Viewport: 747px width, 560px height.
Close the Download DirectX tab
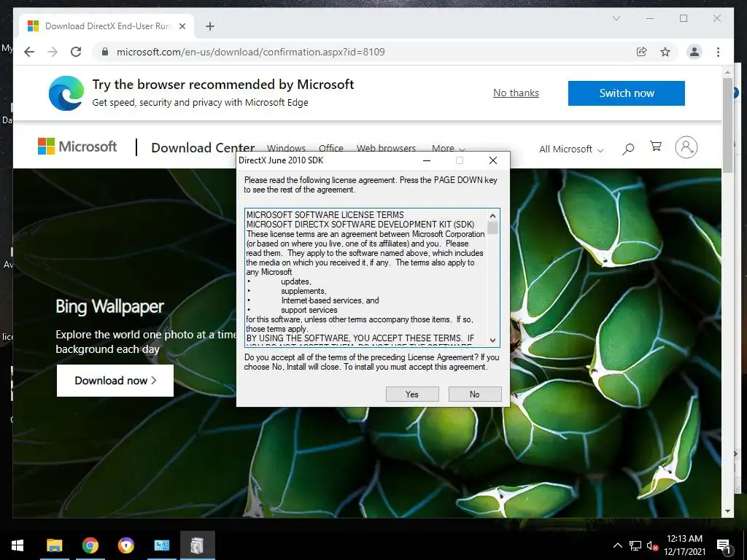[x=182, y=26]
